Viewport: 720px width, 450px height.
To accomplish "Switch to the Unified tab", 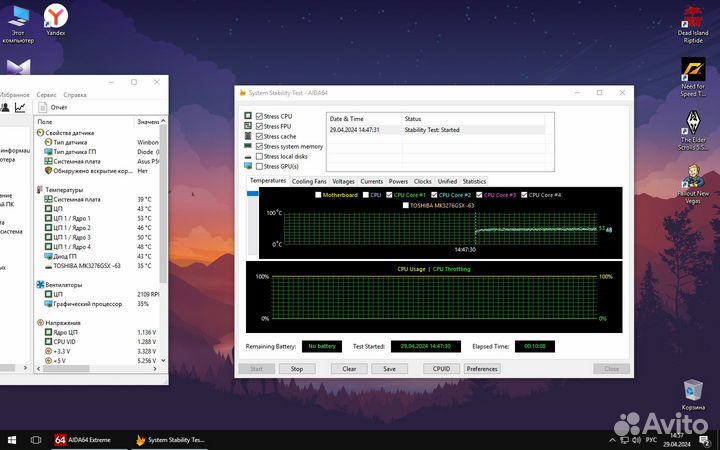I will pyautogui.click(x=447, y=181).
